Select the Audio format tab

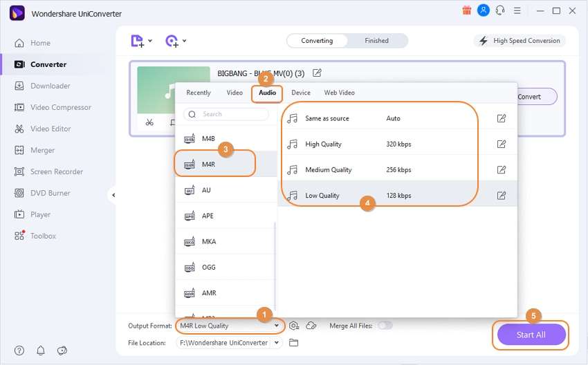(x=267, y=93)
